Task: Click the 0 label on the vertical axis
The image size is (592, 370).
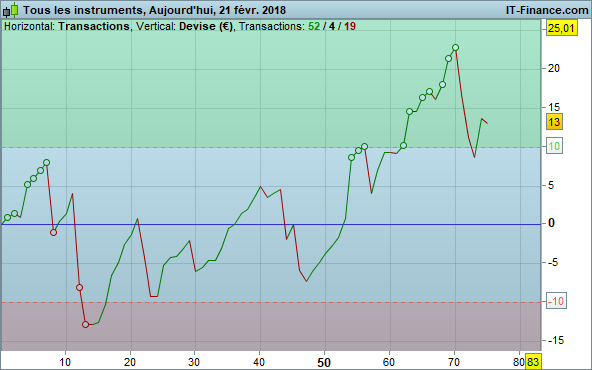Action: pos(551,223)
